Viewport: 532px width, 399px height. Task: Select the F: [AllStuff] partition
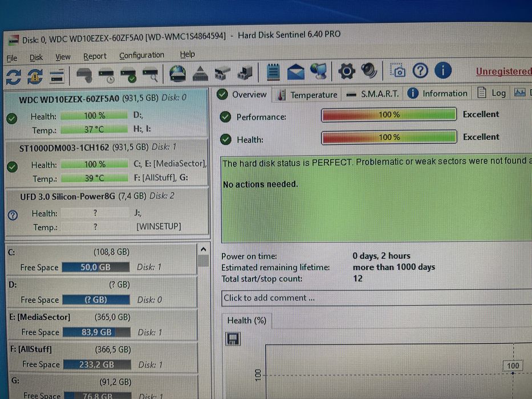tap(103, 357)
